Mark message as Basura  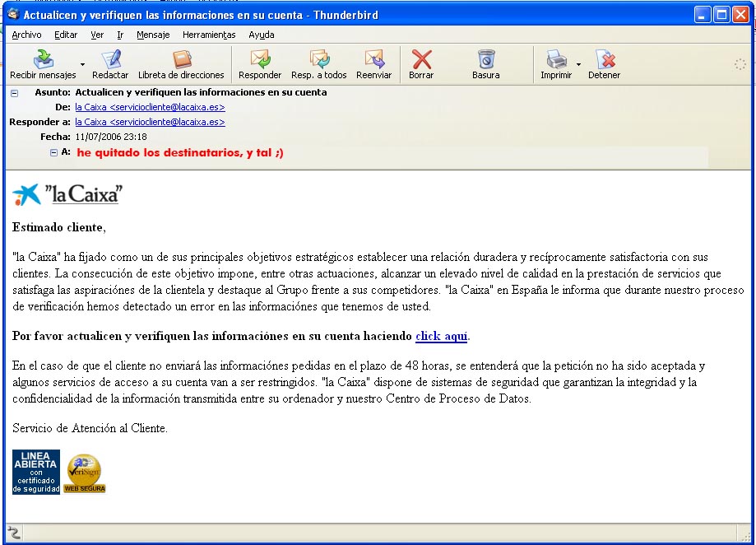coord(486,60)
